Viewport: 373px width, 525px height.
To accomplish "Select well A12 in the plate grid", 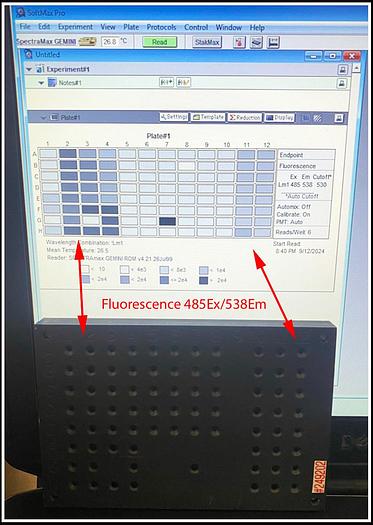I will point(266,154).
